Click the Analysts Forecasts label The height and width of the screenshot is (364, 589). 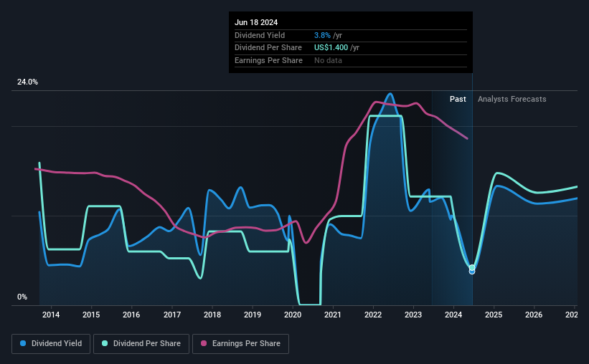click(512, 99)
